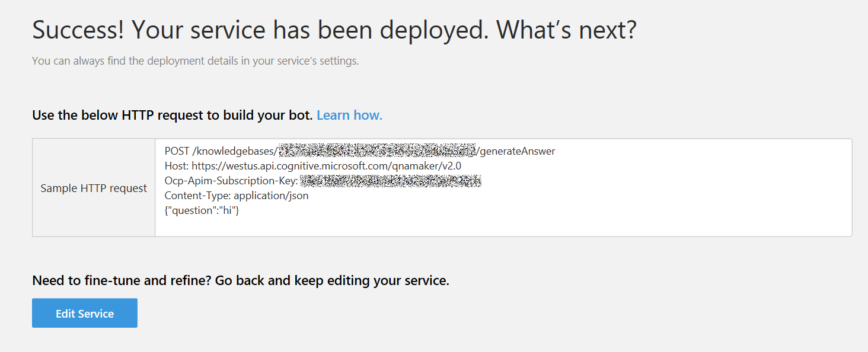The height and width of the screenshot is (352, 868).
Task: Click the 'Ocp-Apim-Subscription-Key' header name
Action: tap(230, 181)
